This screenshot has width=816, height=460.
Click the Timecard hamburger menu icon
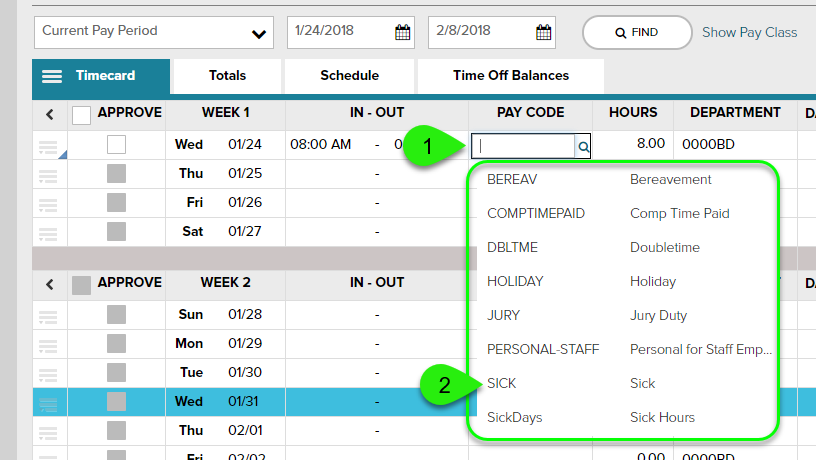tap(53, 76)
